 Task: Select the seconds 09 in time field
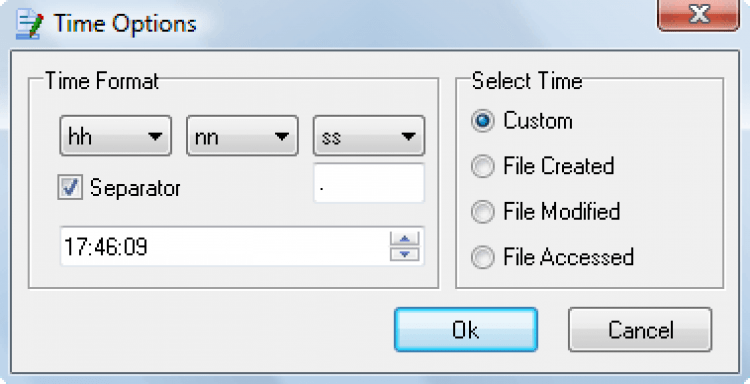[x=137, y=247]
